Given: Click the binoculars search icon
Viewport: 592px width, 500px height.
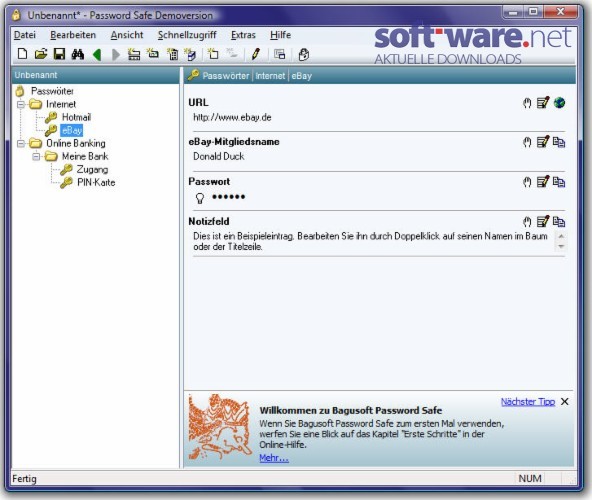Looking at the screenshot, I should pyautogui.click(x=78, y=54).
